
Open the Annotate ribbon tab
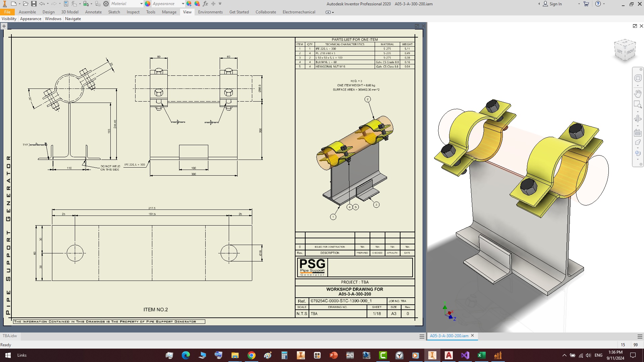(x=93, y=12)
